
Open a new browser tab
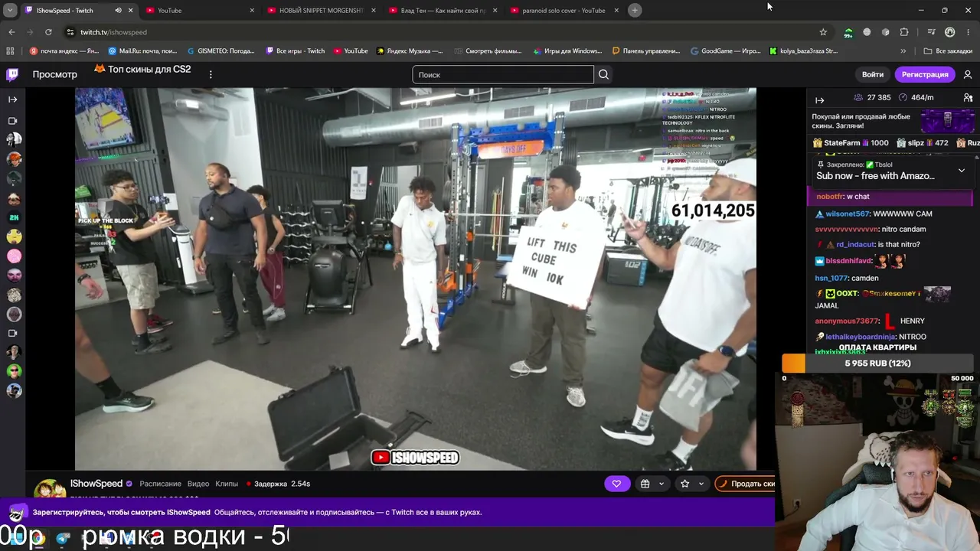(x=635, y=10)
